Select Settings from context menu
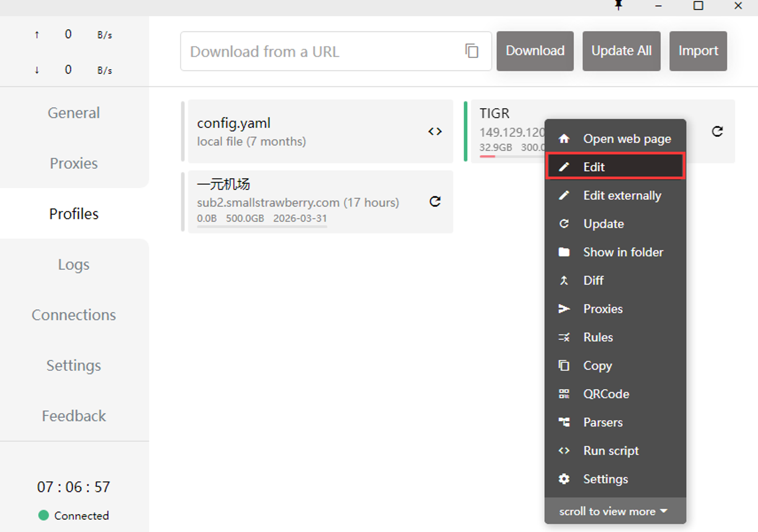The image size is (758, 532). coord(605,479)
